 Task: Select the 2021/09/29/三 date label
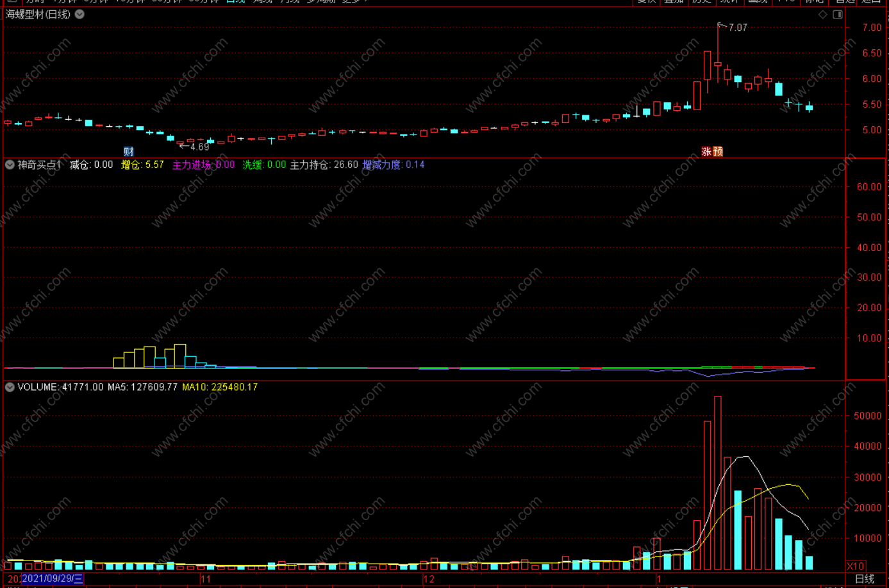[53, 579]
